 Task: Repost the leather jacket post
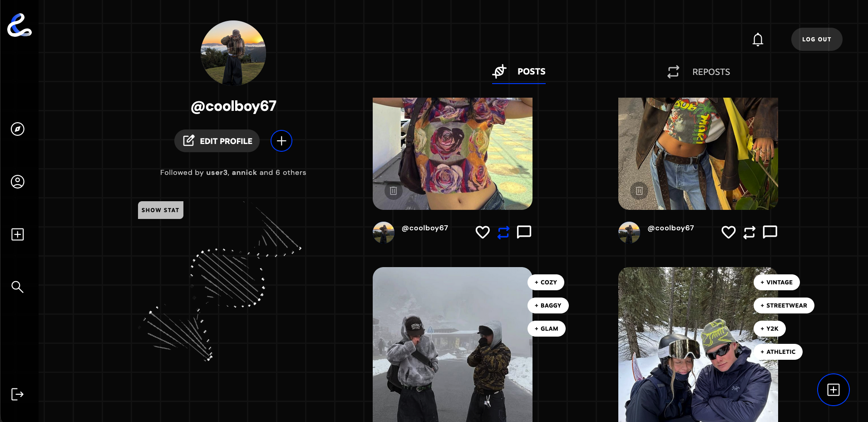pyautogui.click(x=750, y=233)
